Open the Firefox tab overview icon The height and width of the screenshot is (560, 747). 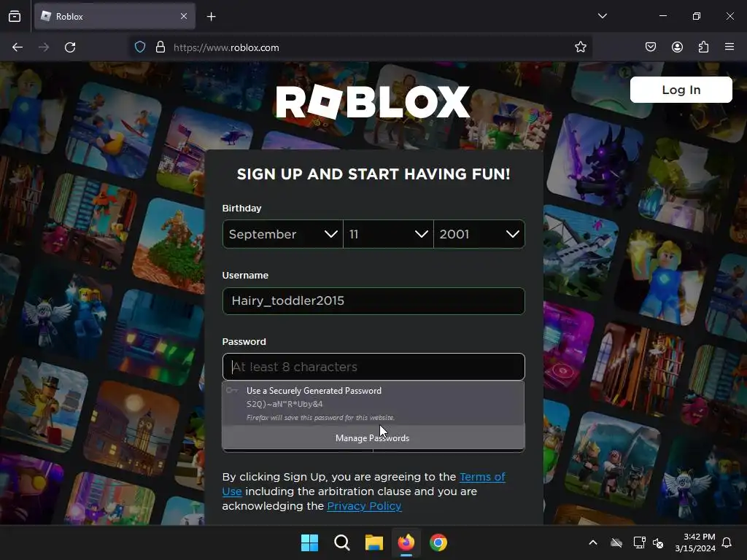[15, 16]
